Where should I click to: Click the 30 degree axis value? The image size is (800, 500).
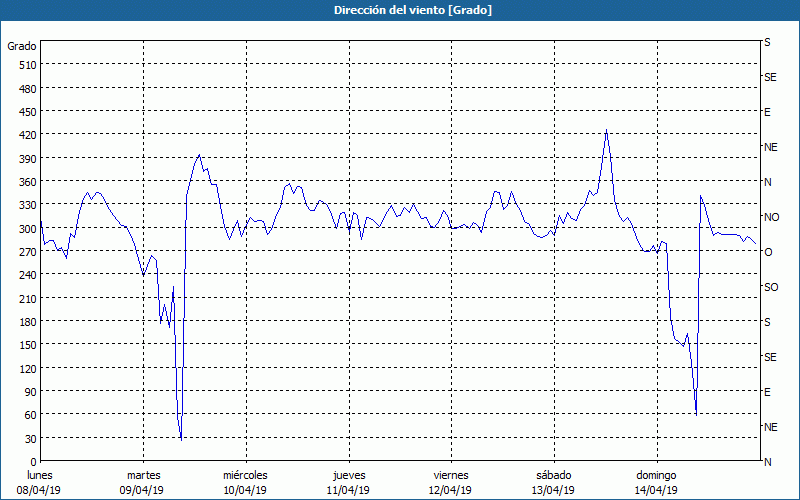tap(31, 439)
